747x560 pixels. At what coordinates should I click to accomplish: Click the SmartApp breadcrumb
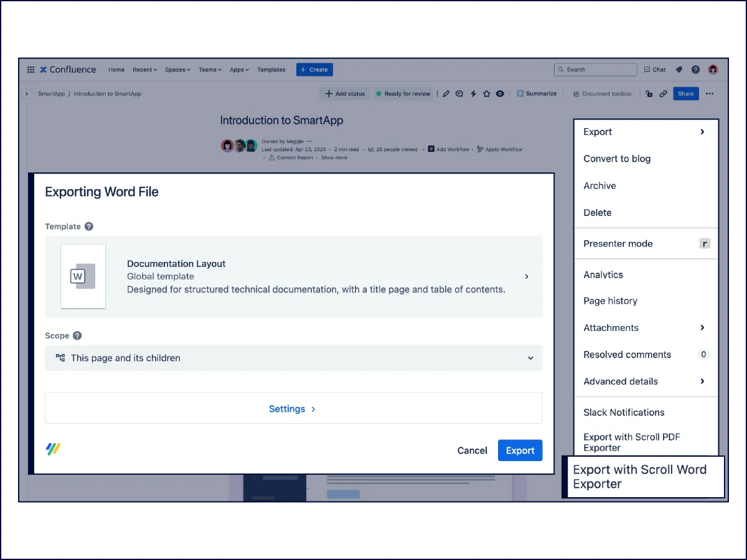tap(52, 94)
